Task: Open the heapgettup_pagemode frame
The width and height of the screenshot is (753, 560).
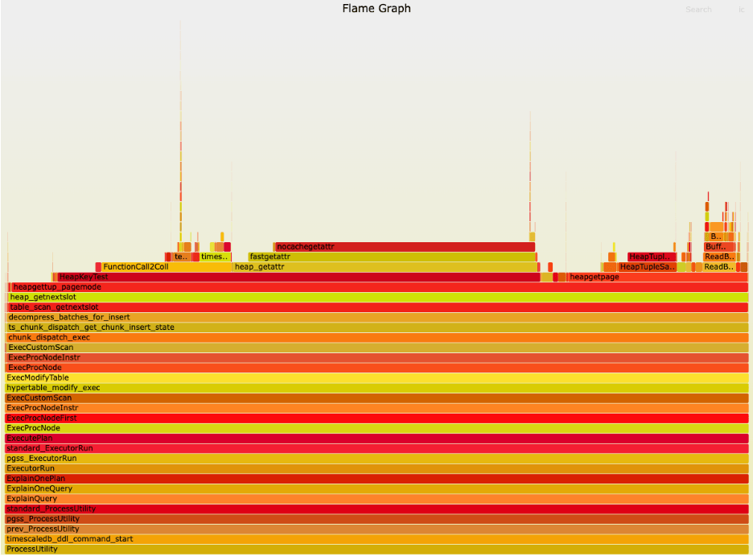Action: [x=378, y=286]
